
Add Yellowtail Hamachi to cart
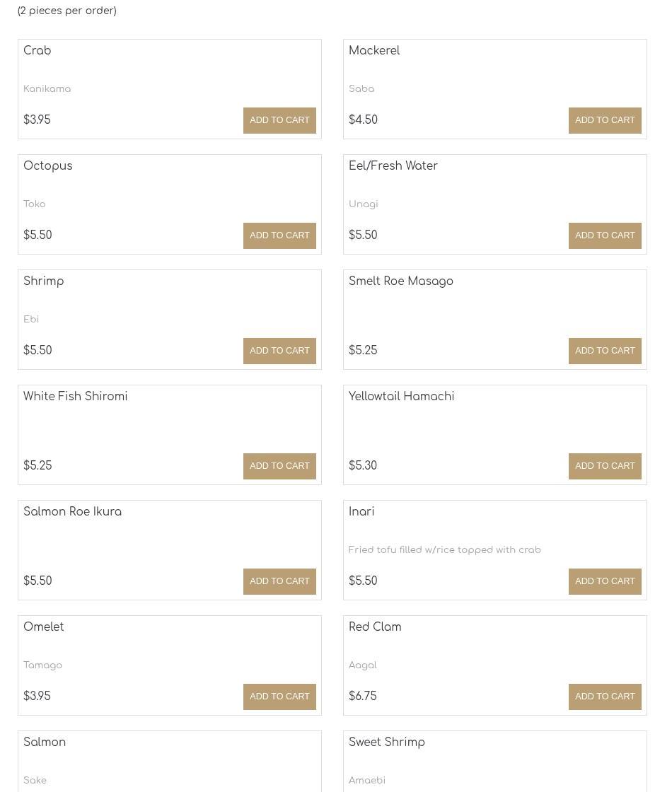pos(605,466)
